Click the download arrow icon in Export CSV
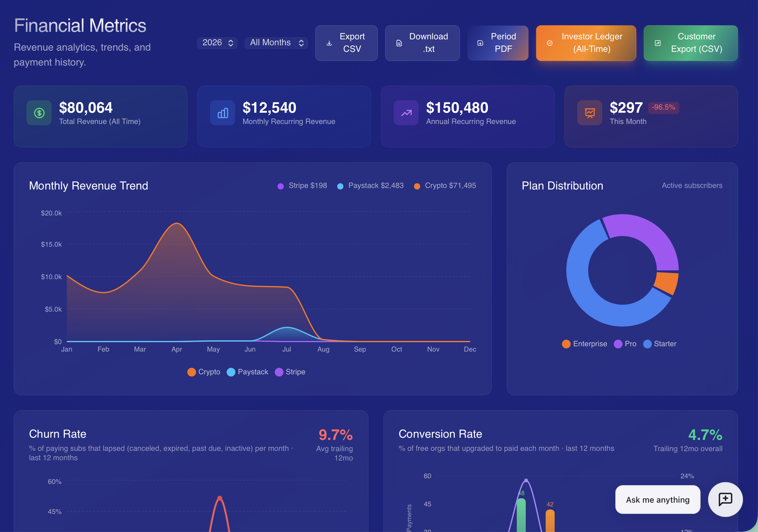 point(329,43)
